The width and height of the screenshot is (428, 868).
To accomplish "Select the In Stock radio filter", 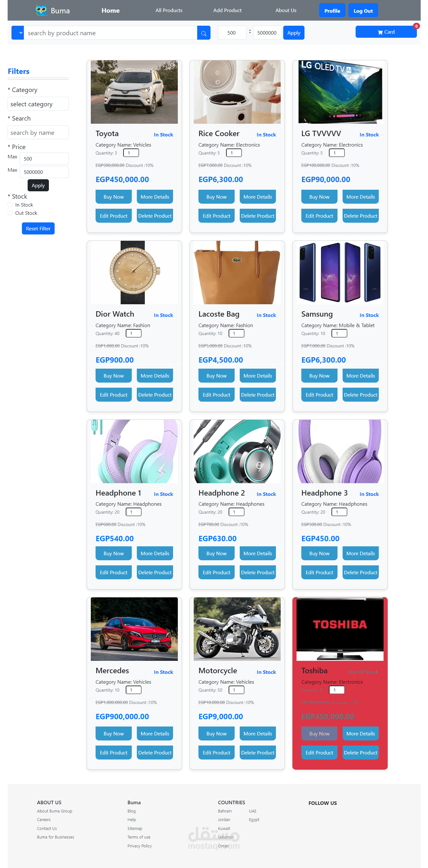I will click(10, 205).
